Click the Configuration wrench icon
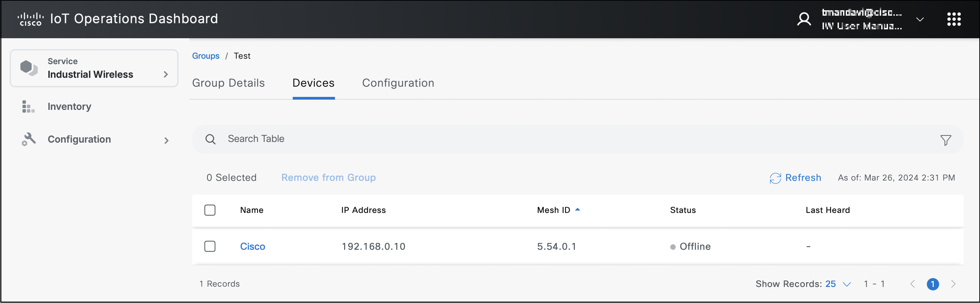The width and height of the screenshot is (980, 303). pos(29,140)
